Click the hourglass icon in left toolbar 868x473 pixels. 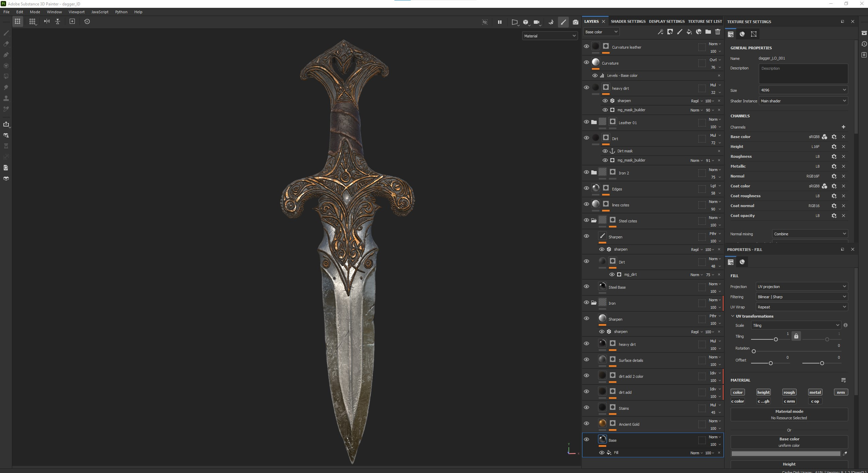pyautogui.click(x=6, y=146)
